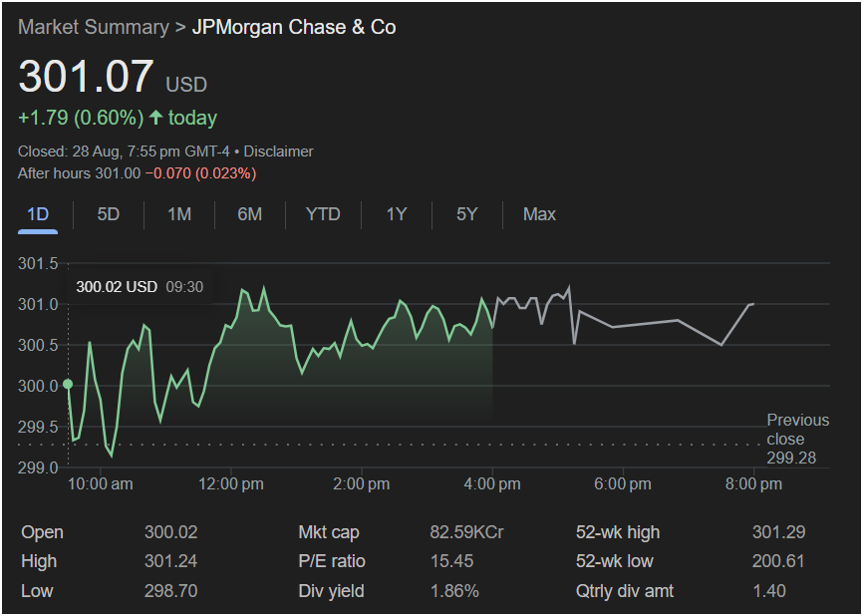Select the YTD tab
This screenshot has height=616, width=863.
(x=323, y=214)
